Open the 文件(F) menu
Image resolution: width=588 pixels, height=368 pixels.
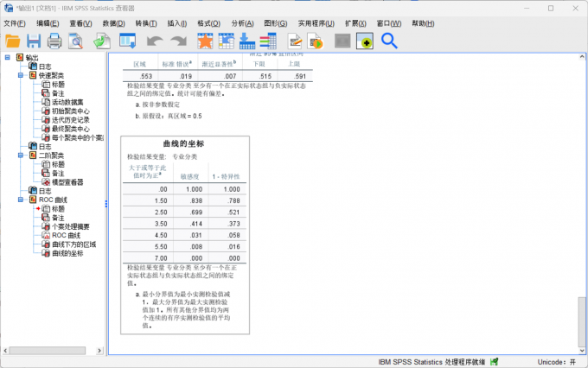tap(15, 23)
